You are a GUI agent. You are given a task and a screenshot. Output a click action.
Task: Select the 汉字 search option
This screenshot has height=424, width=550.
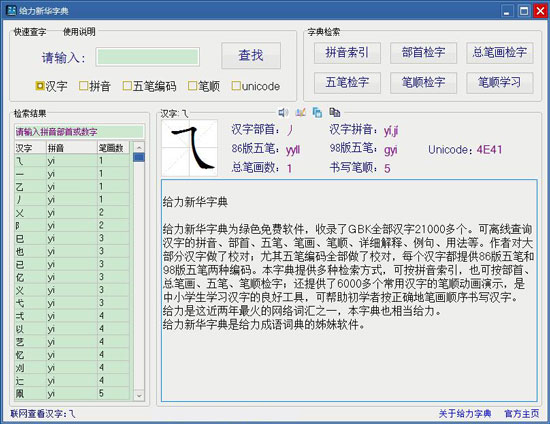click(51, 86)
